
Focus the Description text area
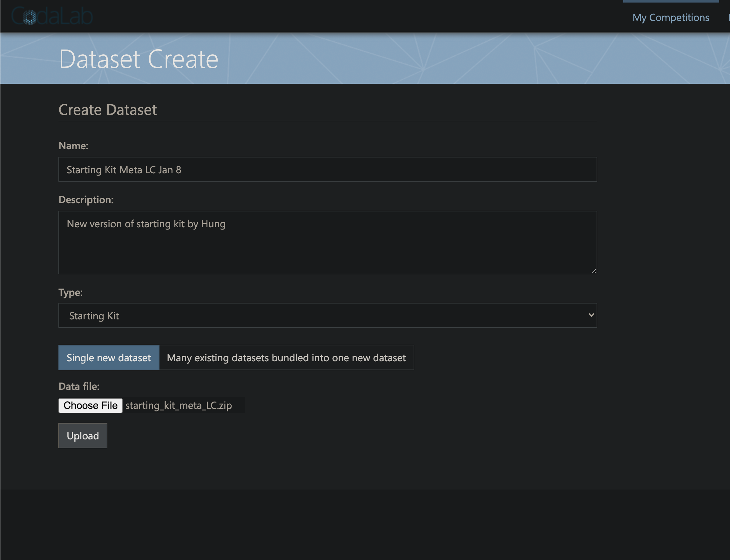pos(328,242)
